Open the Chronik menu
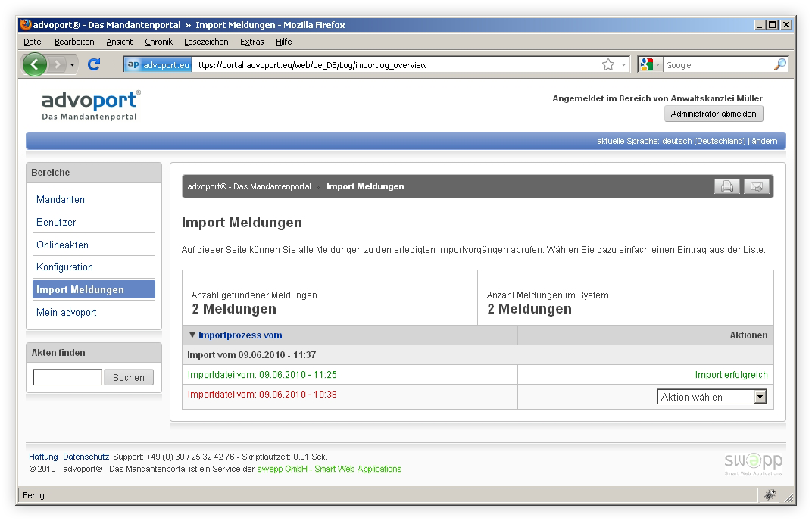The image size is (812, 521). click(x=158, y=42)
